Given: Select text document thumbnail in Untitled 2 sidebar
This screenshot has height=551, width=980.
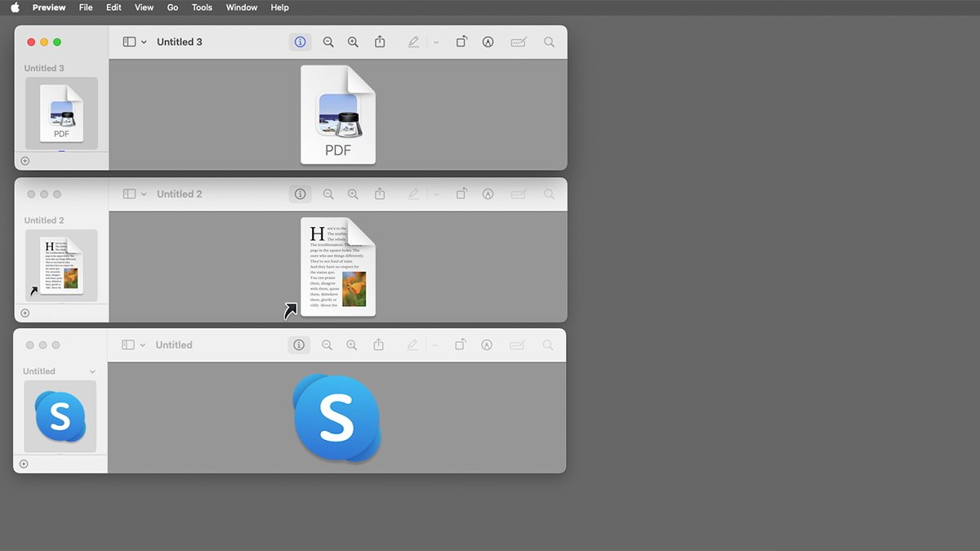Looking at the screenshot, I should (x=61, y=265).
